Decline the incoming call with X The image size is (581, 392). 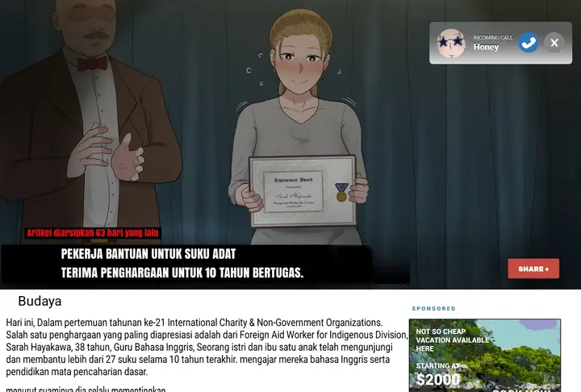click(554, 43)
